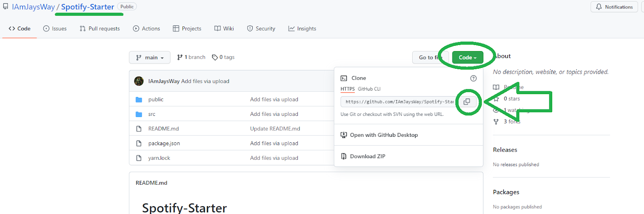Select the HTTPS clone tab

click(x=348, y=89)
